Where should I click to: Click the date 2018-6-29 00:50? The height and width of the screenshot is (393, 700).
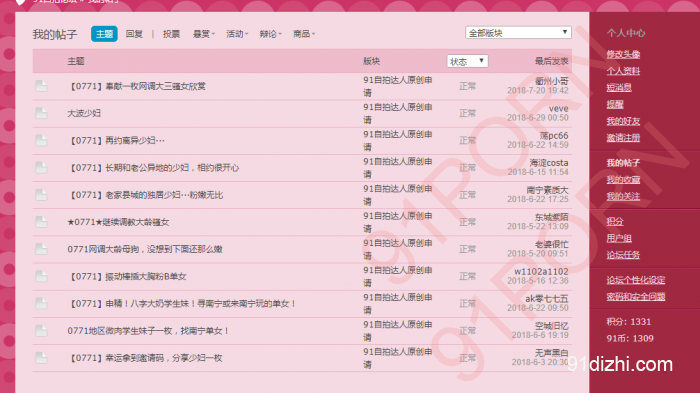click(538, 117)
